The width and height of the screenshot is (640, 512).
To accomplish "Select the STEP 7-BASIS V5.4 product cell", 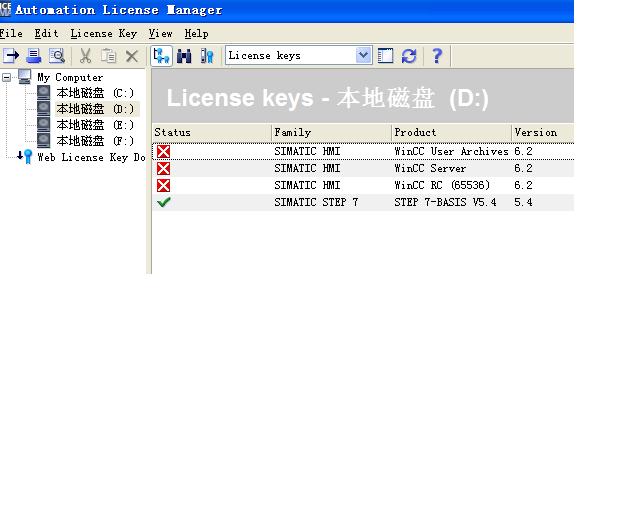I will pos(445,202).
